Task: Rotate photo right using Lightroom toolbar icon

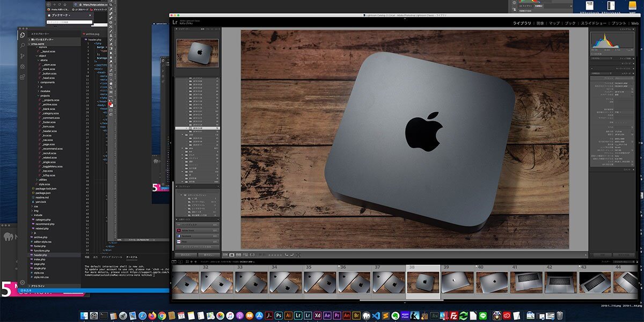Action: point(292,255)
